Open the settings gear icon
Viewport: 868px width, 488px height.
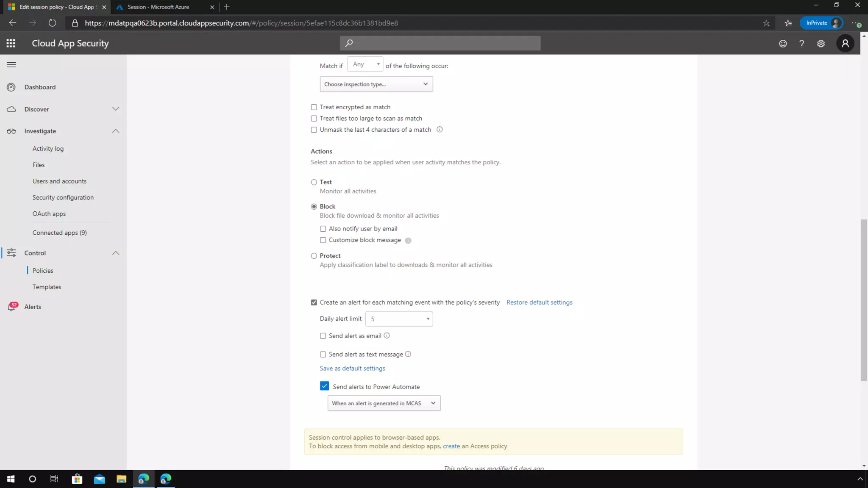pyautogui.click(x=821, y=44)
